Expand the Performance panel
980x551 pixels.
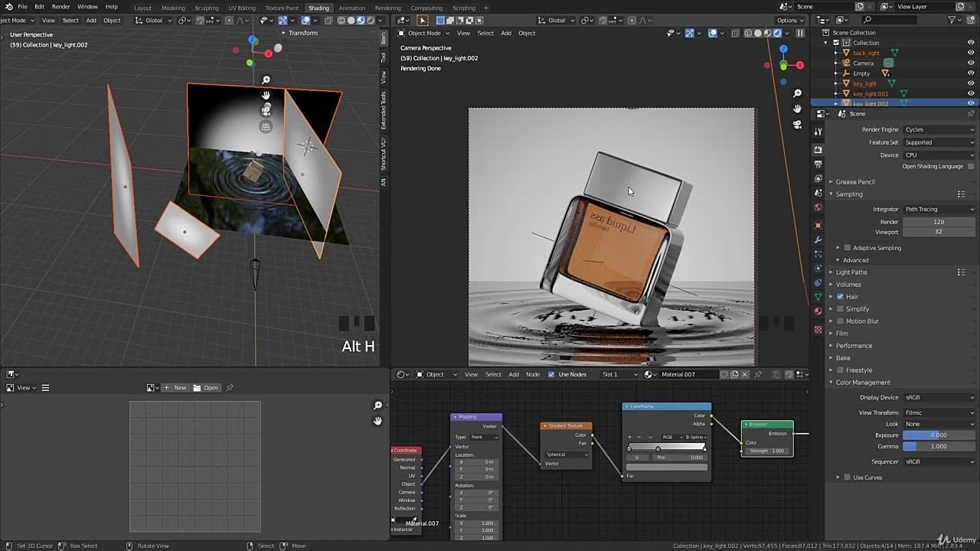pyautogui.click(x=854, y=345)
